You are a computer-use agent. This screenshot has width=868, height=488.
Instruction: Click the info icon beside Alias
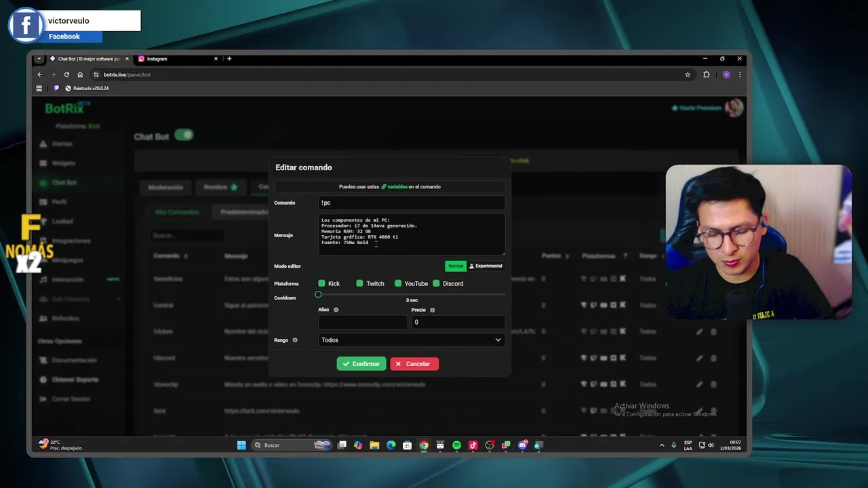pos(336,310)
